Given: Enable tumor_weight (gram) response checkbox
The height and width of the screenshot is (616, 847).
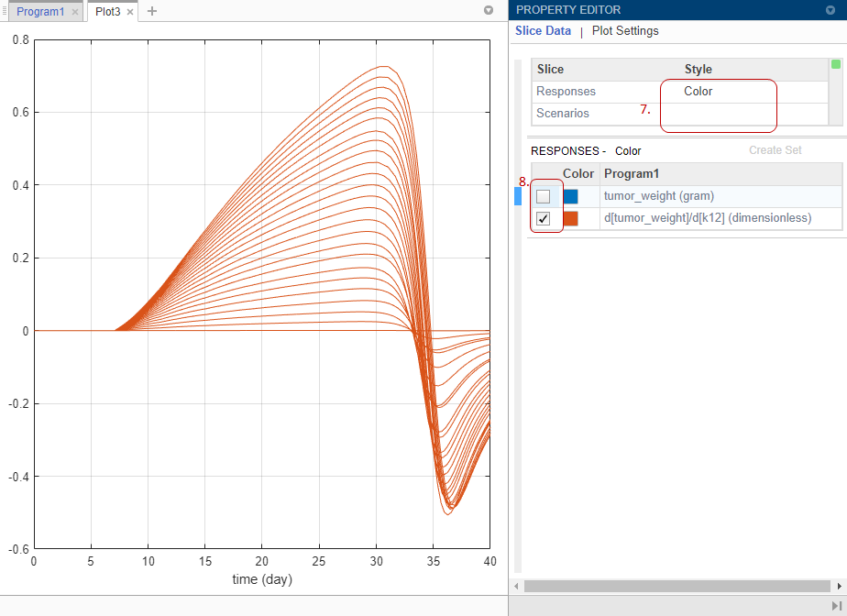Looking at the screenshot, I should [x=544, y=196].
